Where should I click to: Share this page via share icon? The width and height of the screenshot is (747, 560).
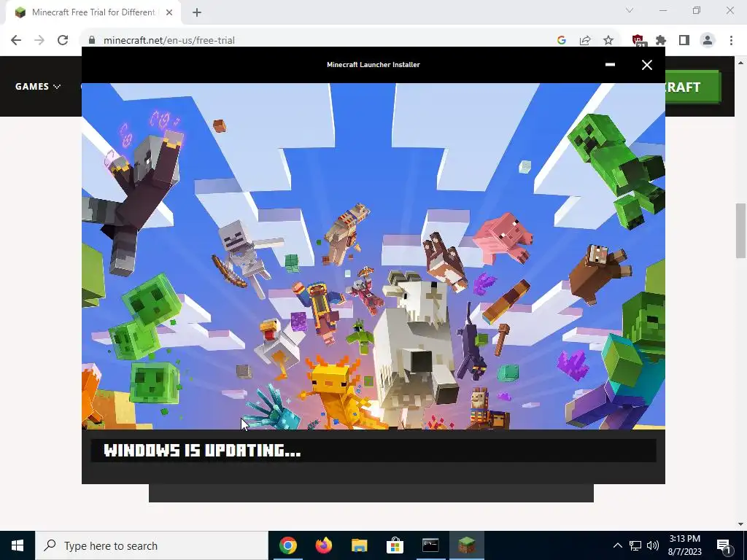(x=585, y=40)
